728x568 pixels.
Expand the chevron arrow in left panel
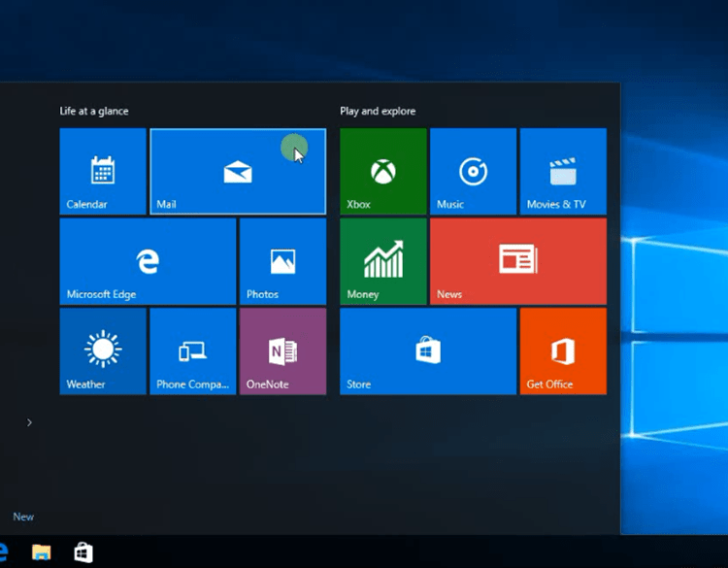point(29,422)
